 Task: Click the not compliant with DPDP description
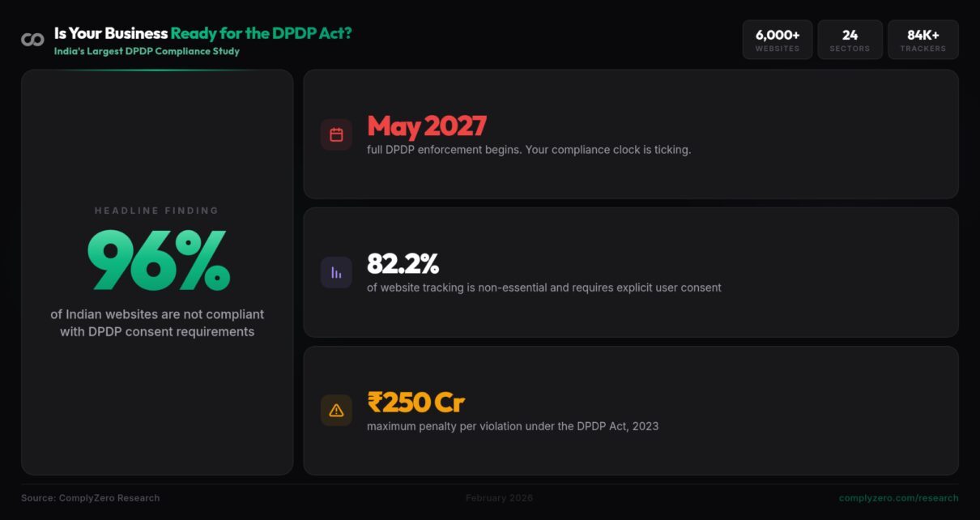157,322
